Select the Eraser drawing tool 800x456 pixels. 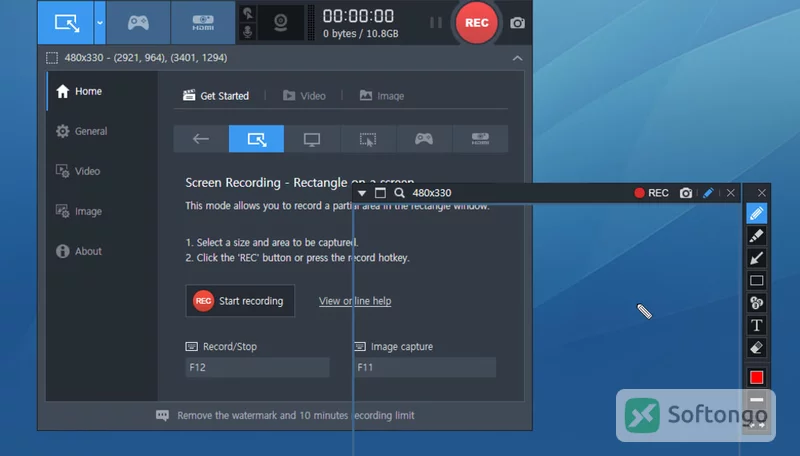click(757, 348)
